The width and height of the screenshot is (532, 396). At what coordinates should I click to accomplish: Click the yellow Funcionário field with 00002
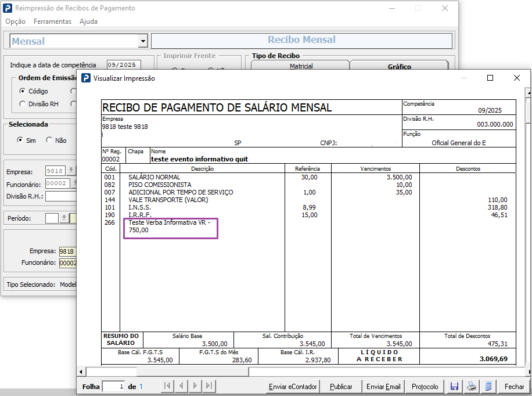[x=67, y=263]
